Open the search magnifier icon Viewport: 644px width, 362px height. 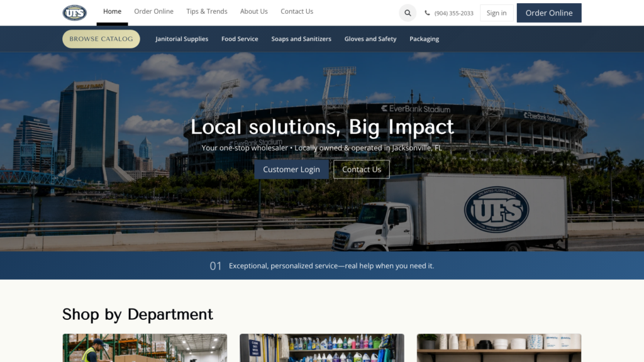point(408,13)
